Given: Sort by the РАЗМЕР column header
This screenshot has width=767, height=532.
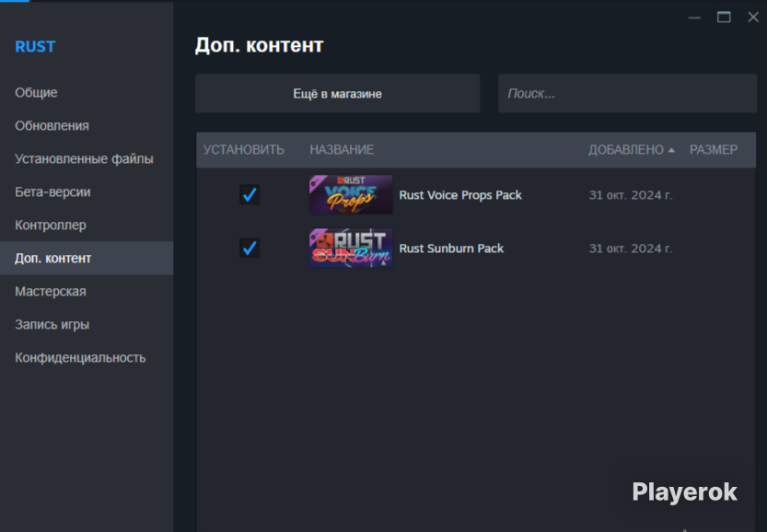Looking at the screenshot, I should point(714,150).
